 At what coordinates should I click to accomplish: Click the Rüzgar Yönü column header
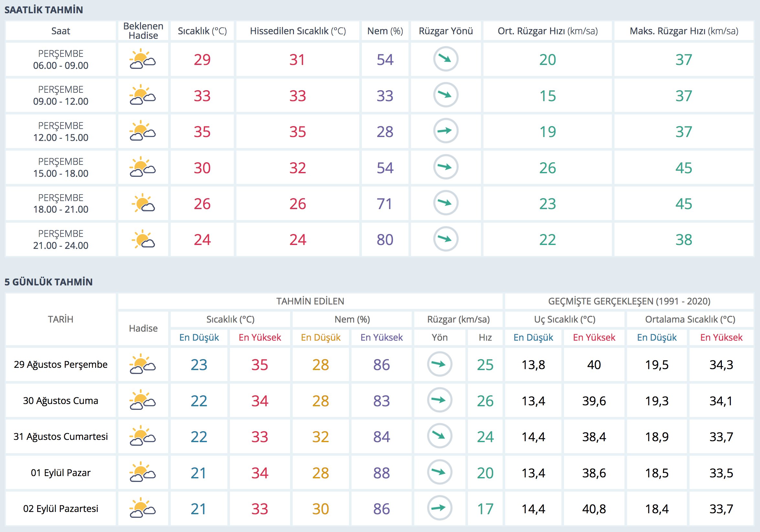click(x=446, y=31)
